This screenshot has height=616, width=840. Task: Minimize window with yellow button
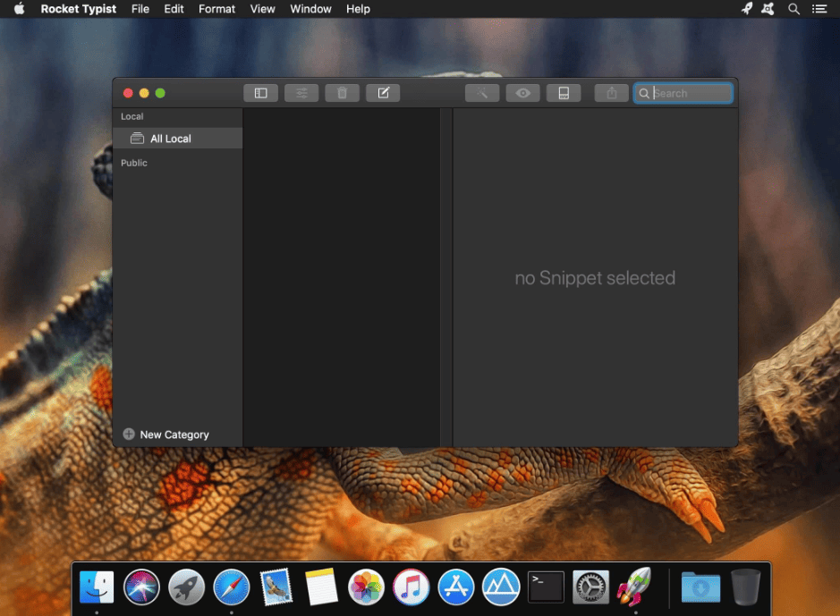(x=144, y=93)
